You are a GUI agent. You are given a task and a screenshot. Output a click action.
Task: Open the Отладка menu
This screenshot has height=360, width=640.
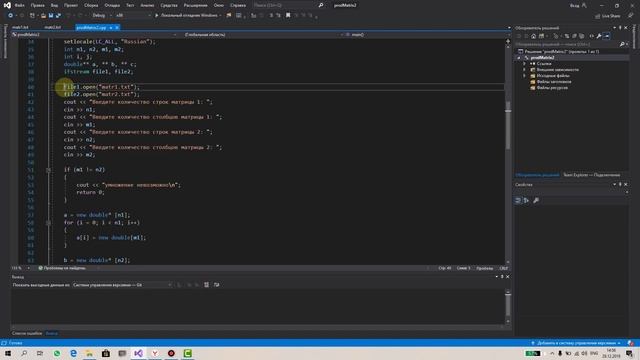point(112,5)
